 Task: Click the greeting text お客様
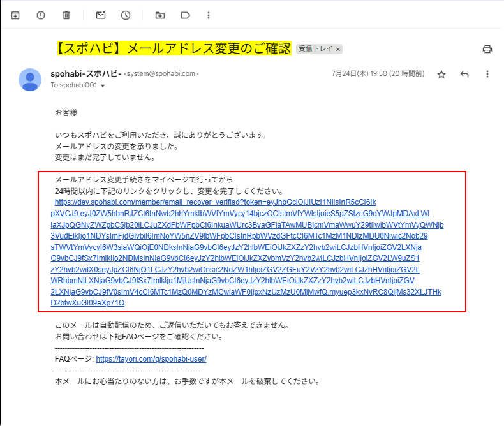coord(66,113)
